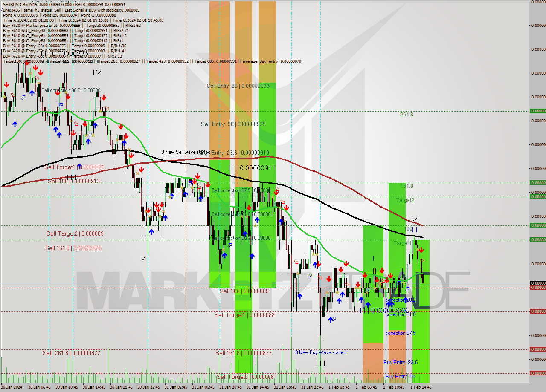Click '30 Jan 14:45' on time axis
Viewport: 546px width, 392px height.
coord(93,387)
